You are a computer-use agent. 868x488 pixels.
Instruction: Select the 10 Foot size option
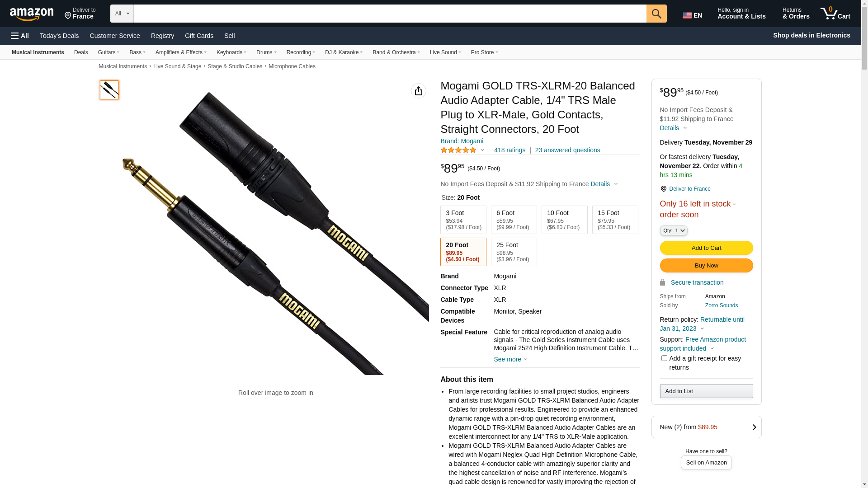point(565,220)
